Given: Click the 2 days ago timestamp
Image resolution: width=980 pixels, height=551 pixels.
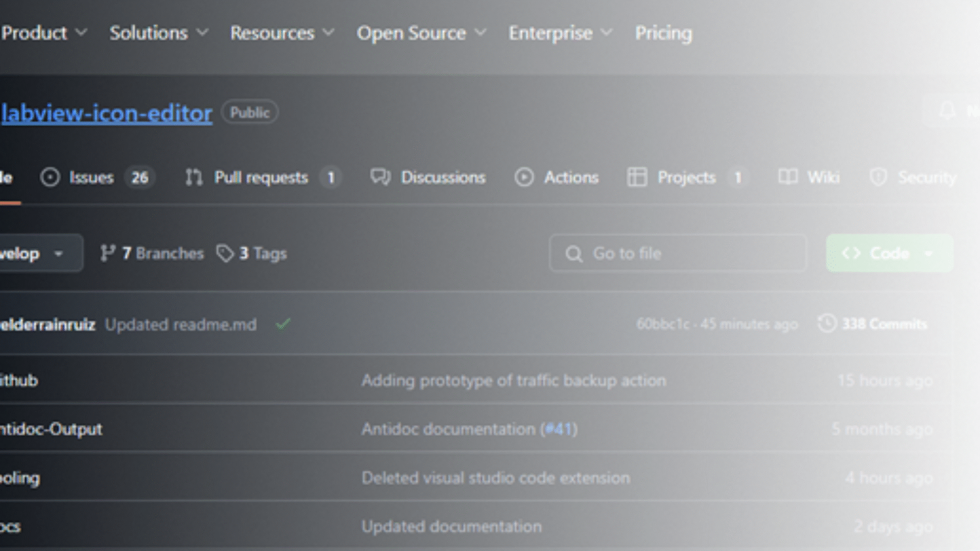Looking at the screenshot, I should point(893,526).
